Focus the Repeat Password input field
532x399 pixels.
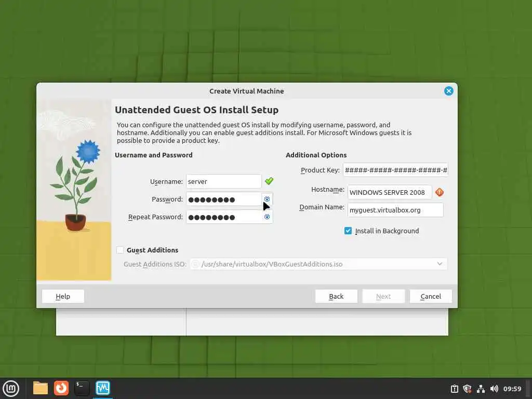click(224, 217)
